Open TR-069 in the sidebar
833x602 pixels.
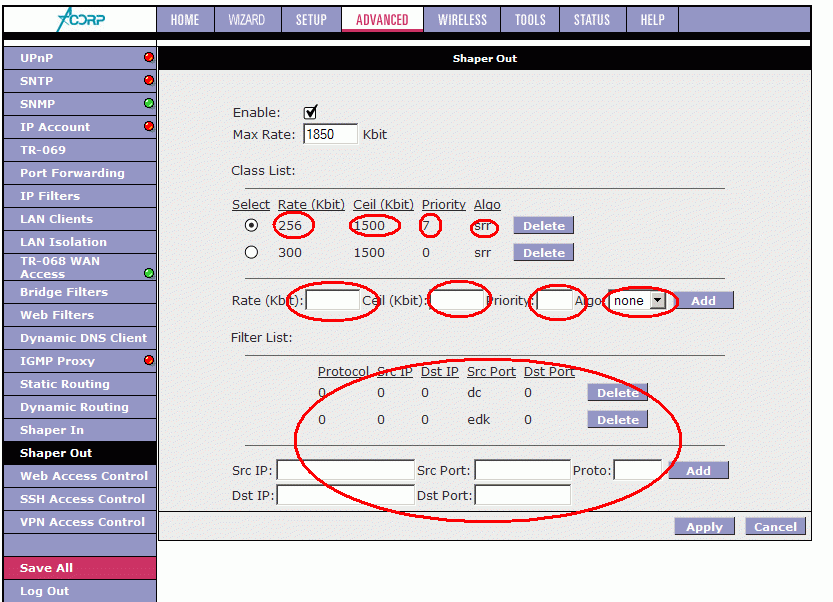[80, 150]
